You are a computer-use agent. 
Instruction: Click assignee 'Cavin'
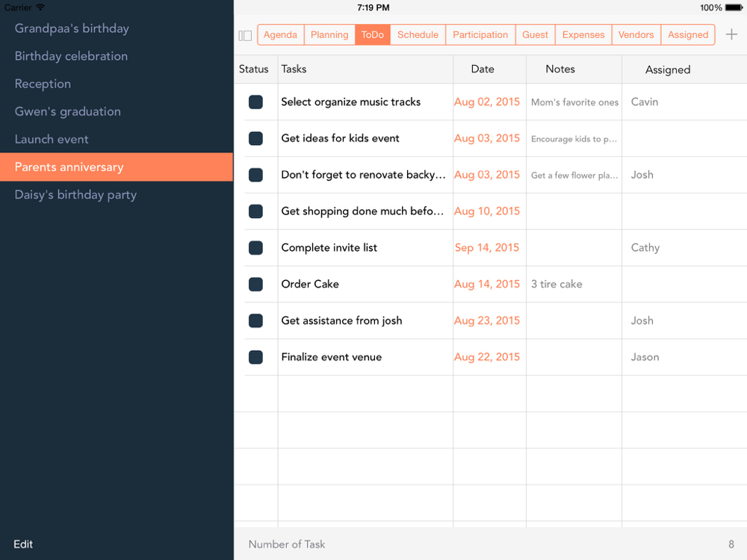(645, 102)
